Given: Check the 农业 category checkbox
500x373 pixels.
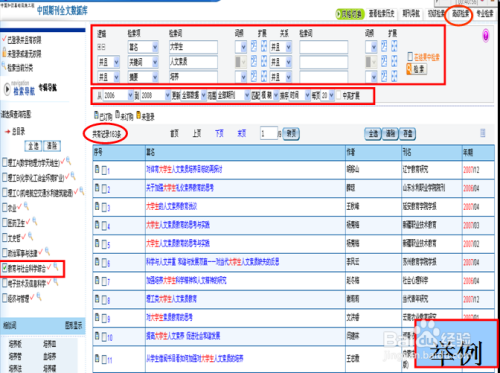Looking at the screenshot, I should pyautogui.click(x=5, y=208).
